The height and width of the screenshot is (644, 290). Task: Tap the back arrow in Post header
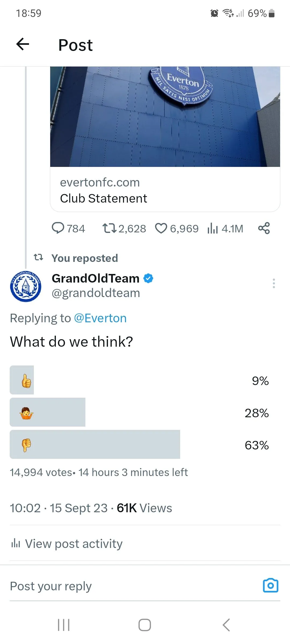23,44
